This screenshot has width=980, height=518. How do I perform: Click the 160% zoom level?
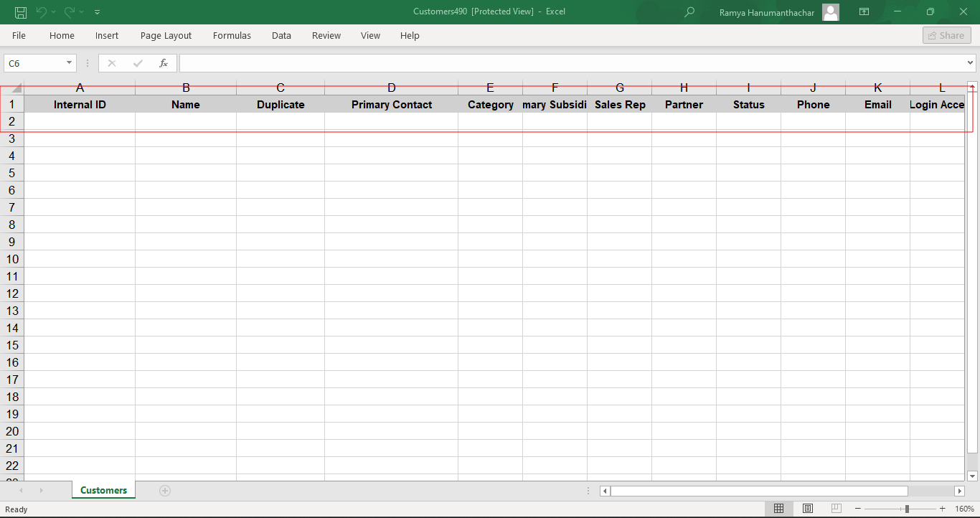(x=964, y=509)
